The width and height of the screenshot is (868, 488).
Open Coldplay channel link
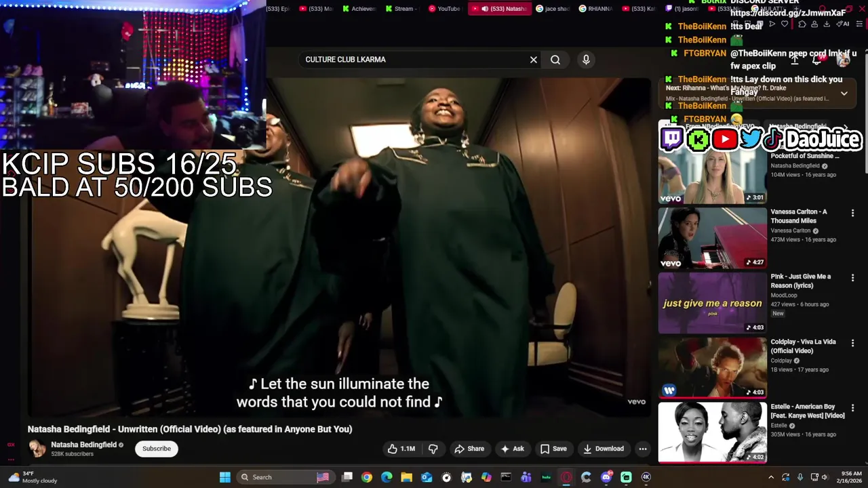click(x=781, y=361)
